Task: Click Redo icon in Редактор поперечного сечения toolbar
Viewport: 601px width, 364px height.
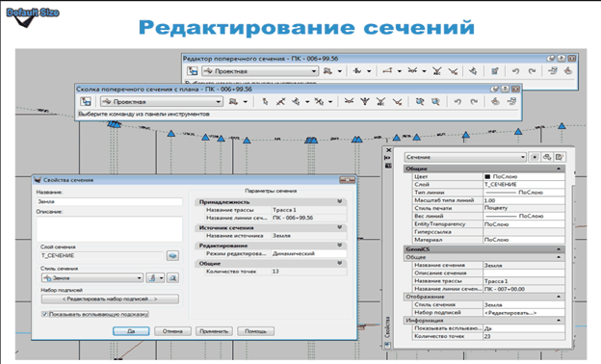Action: 532,71
